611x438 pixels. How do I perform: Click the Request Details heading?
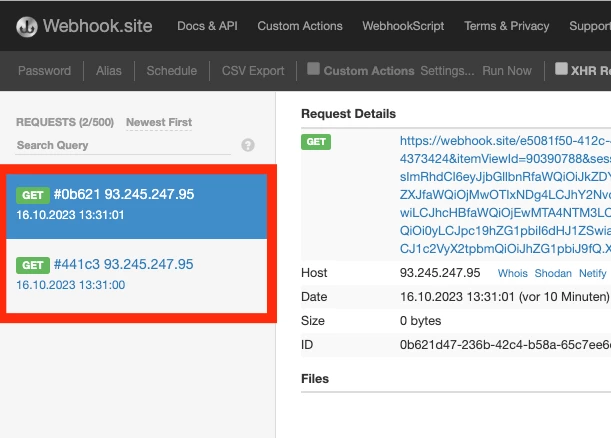tap(348, 114)
